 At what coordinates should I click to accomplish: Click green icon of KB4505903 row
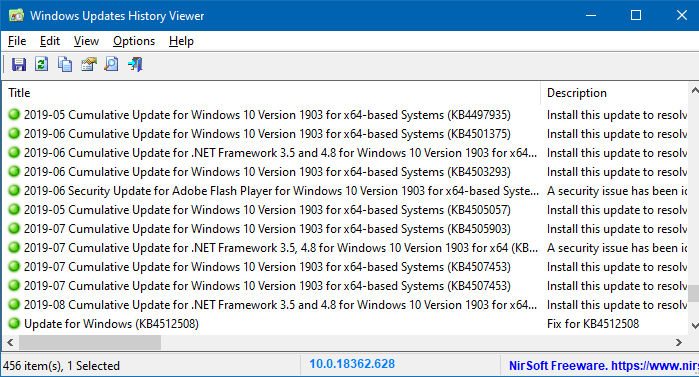click(14, 229)
